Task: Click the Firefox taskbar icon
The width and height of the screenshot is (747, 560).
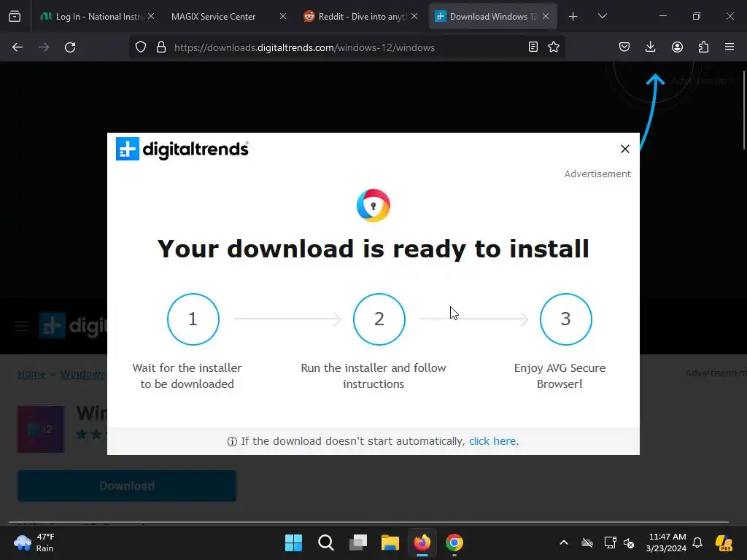Action: click(422, 542)
